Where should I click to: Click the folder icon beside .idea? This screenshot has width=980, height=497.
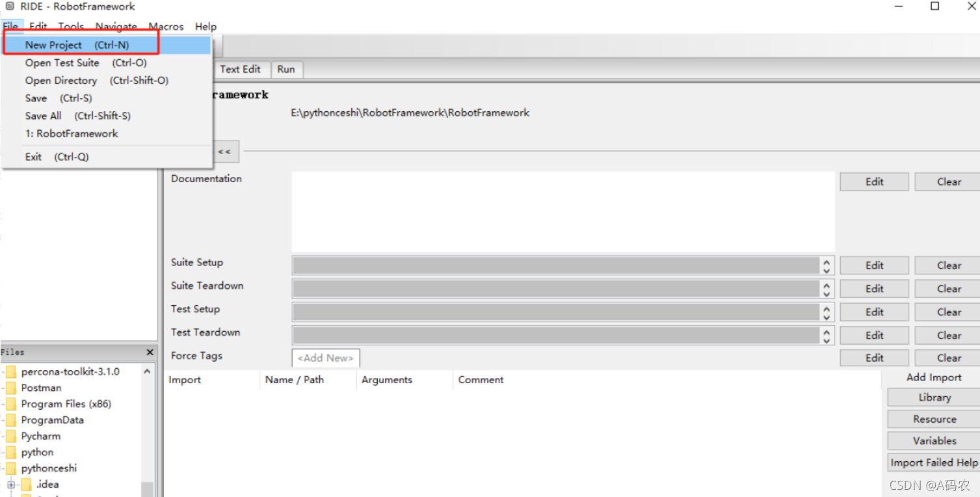pyautogui.click(x=26, y=484)
